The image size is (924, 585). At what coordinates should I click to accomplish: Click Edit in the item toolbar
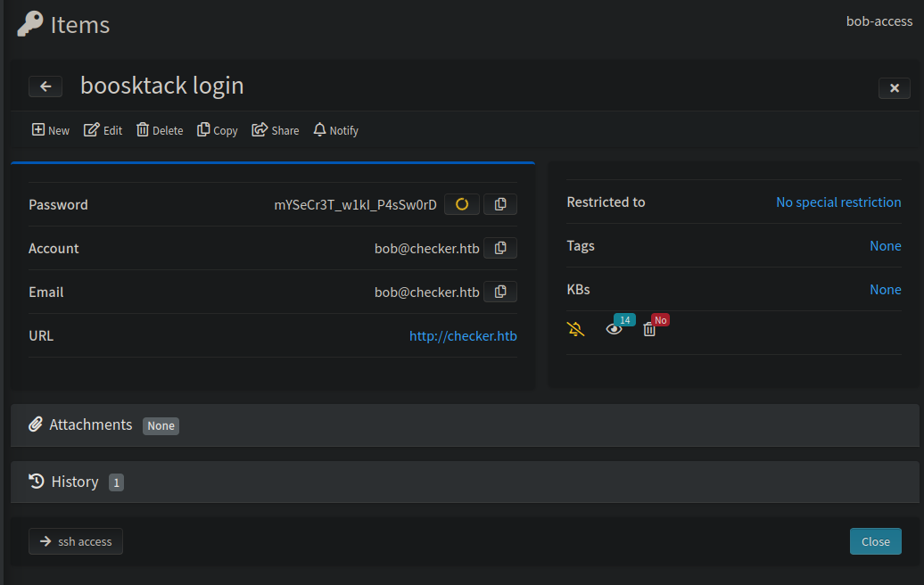103,130
